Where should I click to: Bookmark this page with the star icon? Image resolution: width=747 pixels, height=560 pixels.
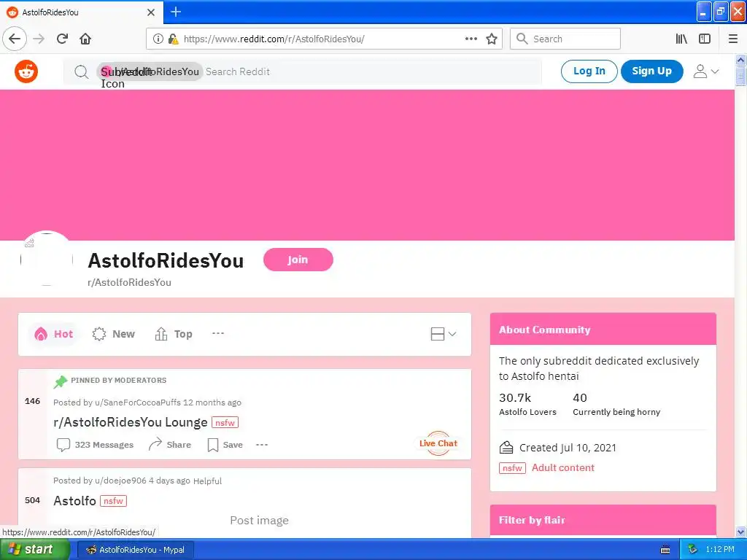click(492, 39)
